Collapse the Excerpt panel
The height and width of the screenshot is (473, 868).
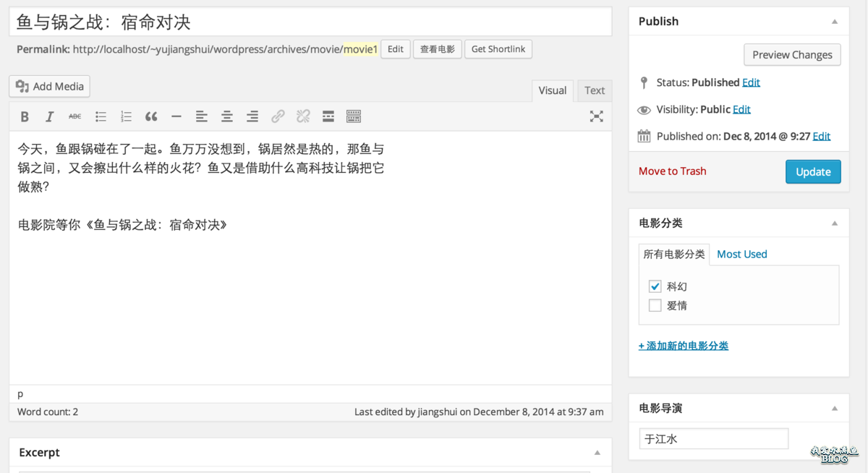597,453
